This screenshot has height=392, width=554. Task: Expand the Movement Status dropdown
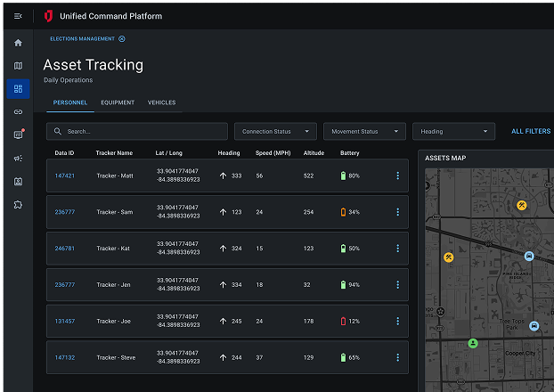pyautogui.click(x=364, y=132)
